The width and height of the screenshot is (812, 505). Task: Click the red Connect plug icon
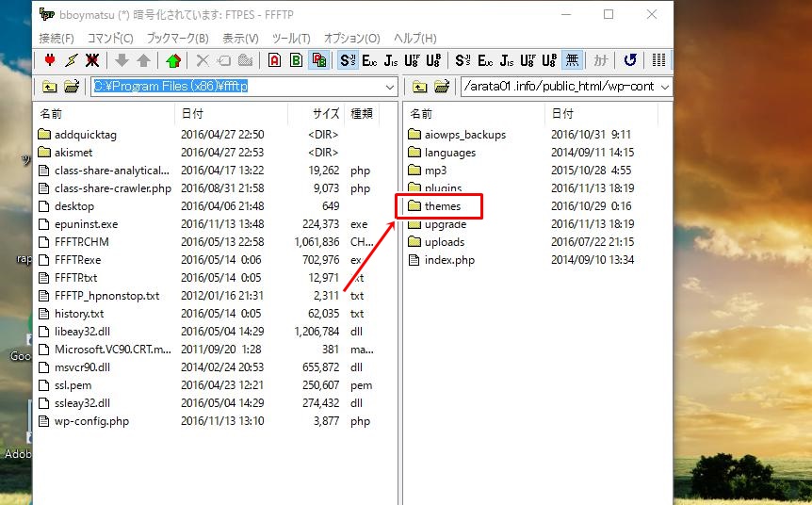coord(50,60)
